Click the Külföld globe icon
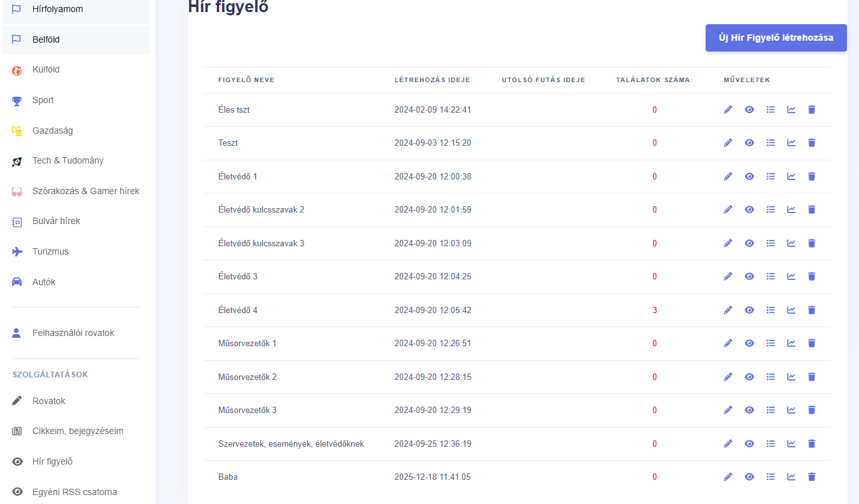859x504 pixels. [16, 69]
